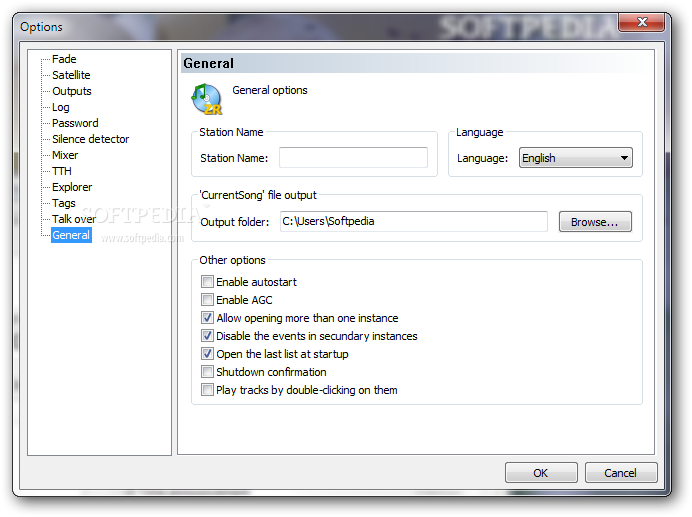The height and width of the screenshot is (517, 692).
Task: Click the General heading bar text
Action: tap(208, 63)
